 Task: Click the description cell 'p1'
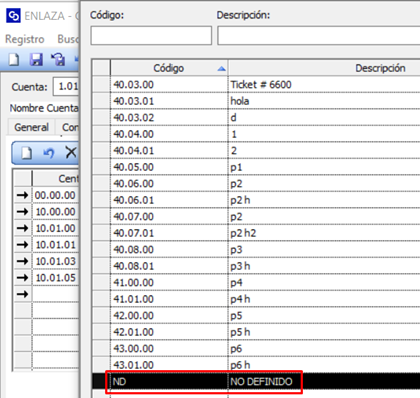tap(324, 167)
